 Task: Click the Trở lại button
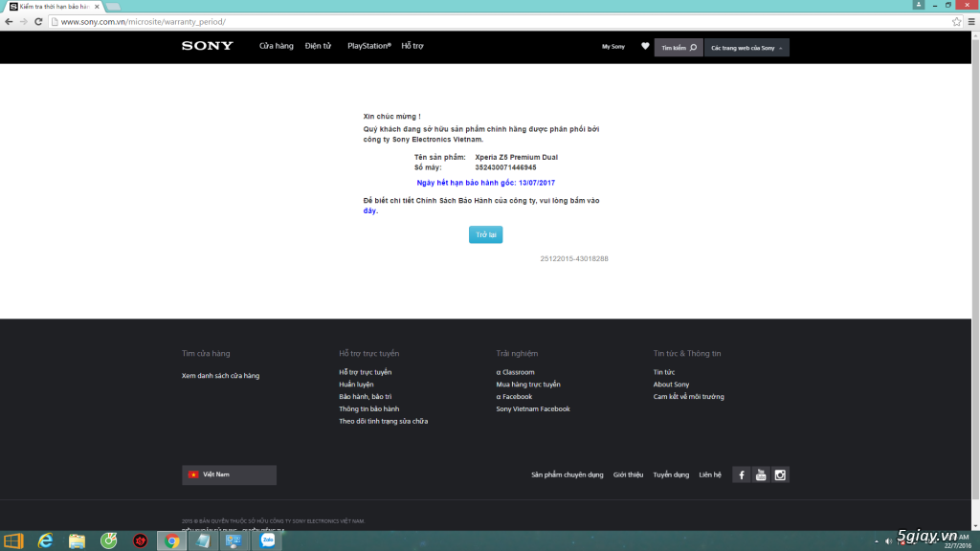[485, 235]
